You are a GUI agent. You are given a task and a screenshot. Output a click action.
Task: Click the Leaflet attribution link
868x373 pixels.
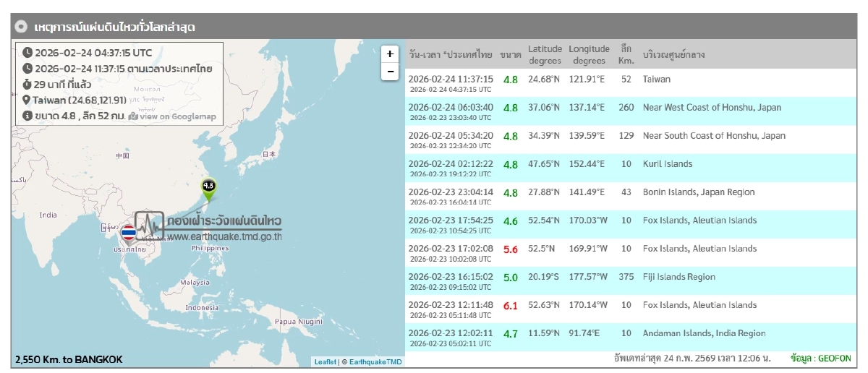click(325, 361)
